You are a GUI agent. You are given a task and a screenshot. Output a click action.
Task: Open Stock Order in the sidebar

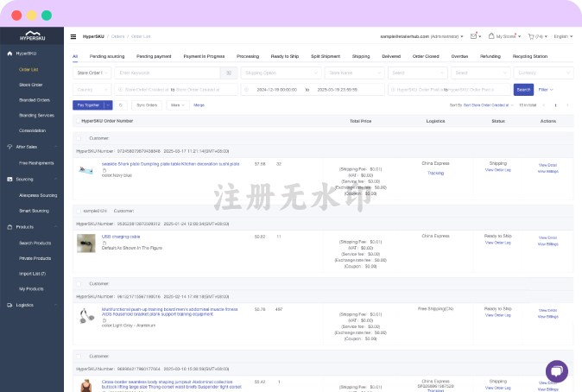(x=31, y=85)
